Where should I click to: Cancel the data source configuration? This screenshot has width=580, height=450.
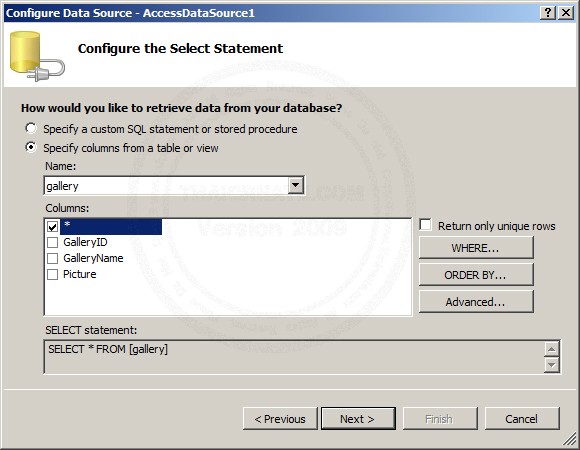tap(522, 419)
